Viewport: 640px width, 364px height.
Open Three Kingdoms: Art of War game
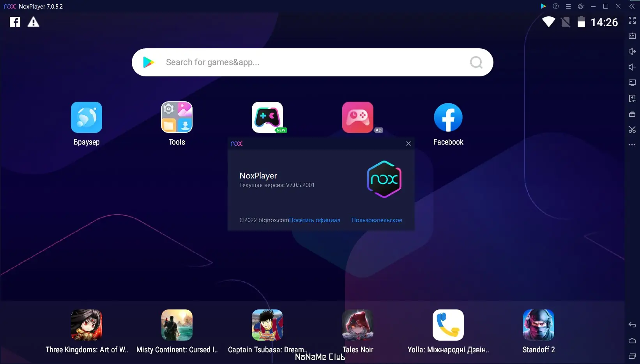pyautogui.click(x=87, y=325)
